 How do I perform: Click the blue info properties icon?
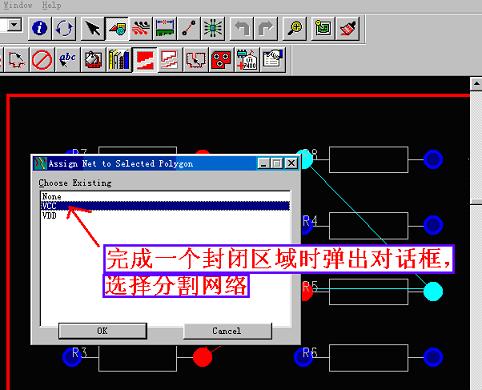39,28
